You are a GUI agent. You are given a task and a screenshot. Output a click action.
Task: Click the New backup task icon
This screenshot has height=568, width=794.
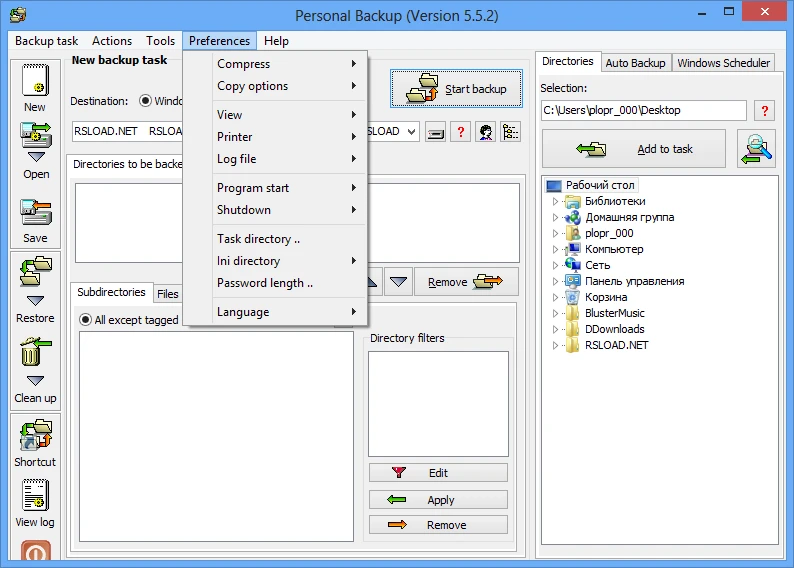[x=35, y=82]
